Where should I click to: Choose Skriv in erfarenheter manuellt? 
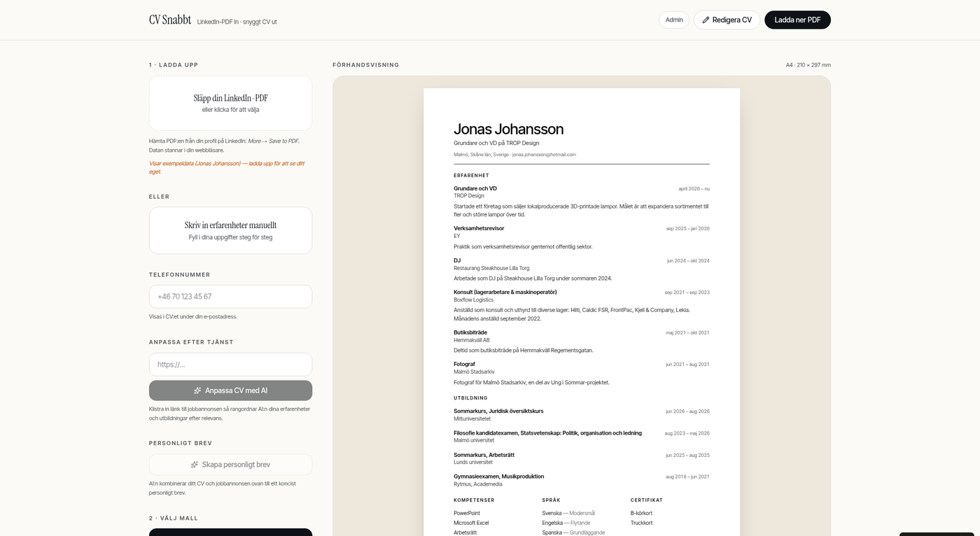pyautogui.click(x=230, y=230)
